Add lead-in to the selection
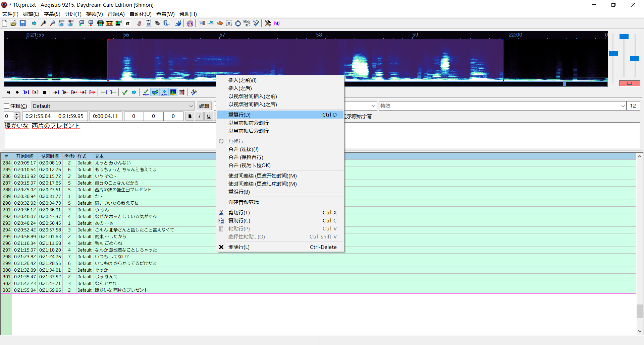Viewport: 644px width, 345px height. [104, 92]
